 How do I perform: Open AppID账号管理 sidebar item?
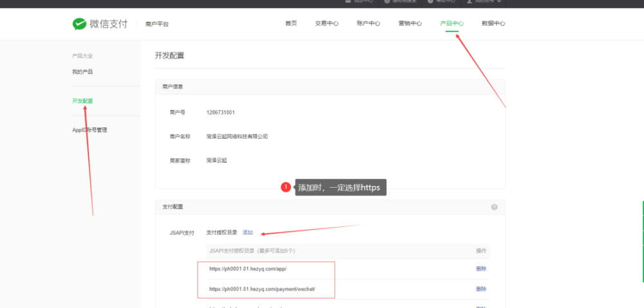coord(90,130)
